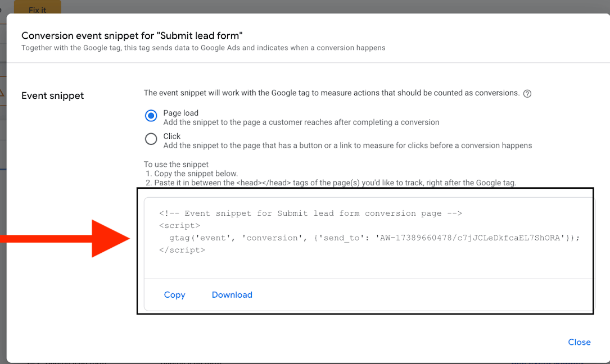
Task: Click the "Event snippet" section heading
Action: point(52,95)
